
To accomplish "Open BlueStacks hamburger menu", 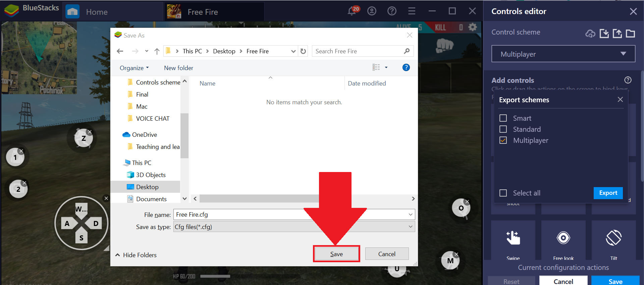I will pos(412,11).
